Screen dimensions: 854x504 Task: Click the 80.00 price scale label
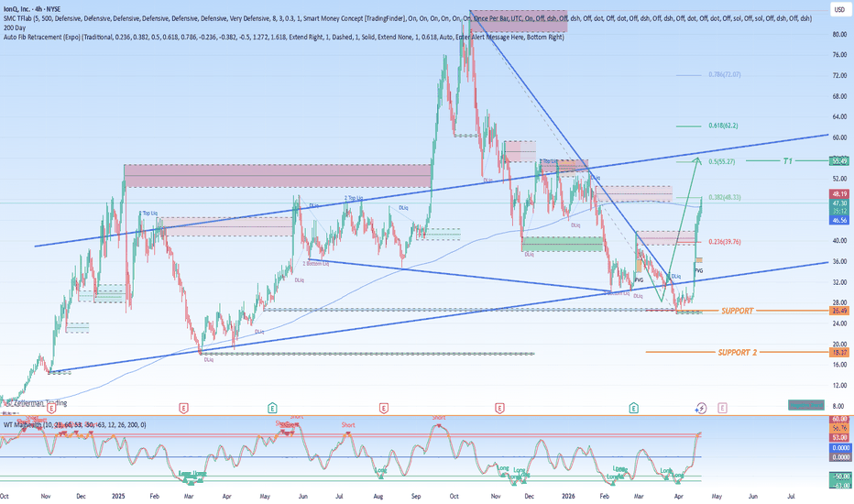[839, 34]
